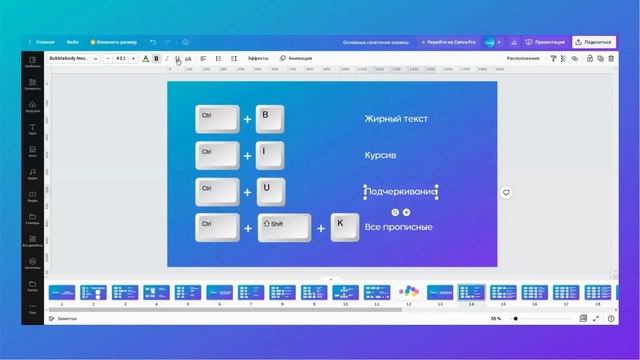Toggle Bold formatting
The width and height of the screenshot is (640, 360).
pos(156,59)
